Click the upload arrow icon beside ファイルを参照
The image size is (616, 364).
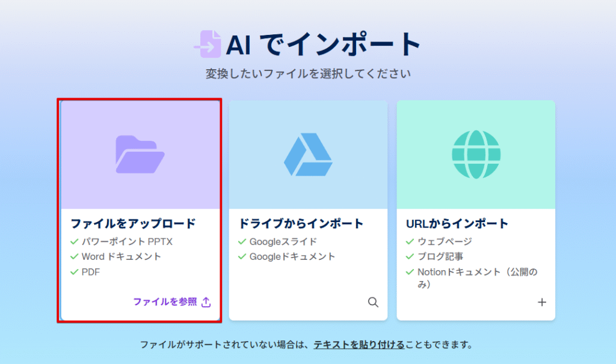(x=206, y=302)
